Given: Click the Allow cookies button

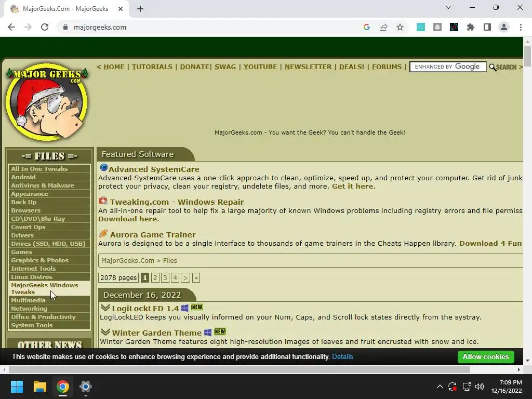Looking at the screenshot, I should tap(486, 356).
